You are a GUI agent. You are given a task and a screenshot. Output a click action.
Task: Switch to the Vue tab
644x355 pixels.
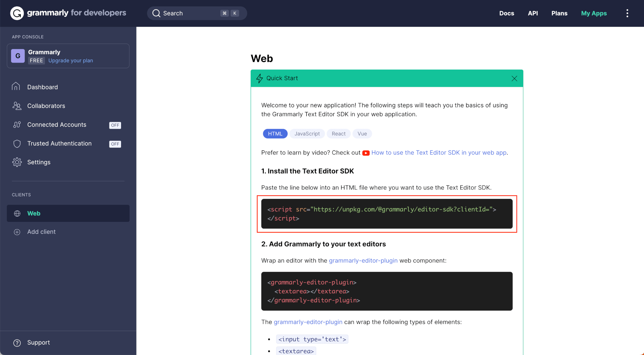tap(362, 134)
